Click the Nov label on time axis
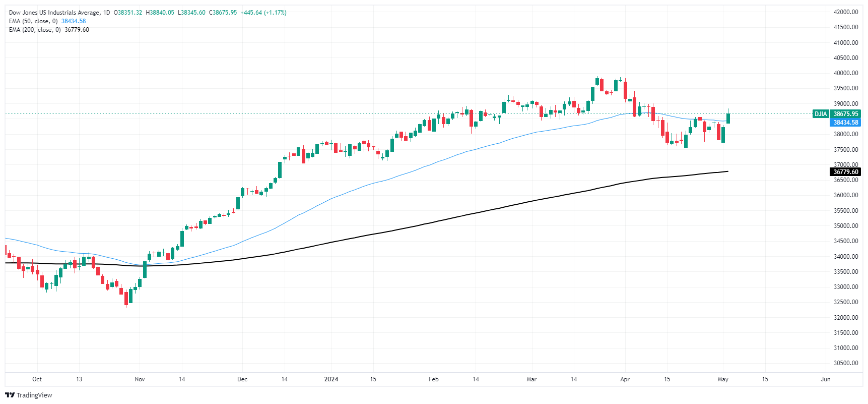 pos(140,379)
